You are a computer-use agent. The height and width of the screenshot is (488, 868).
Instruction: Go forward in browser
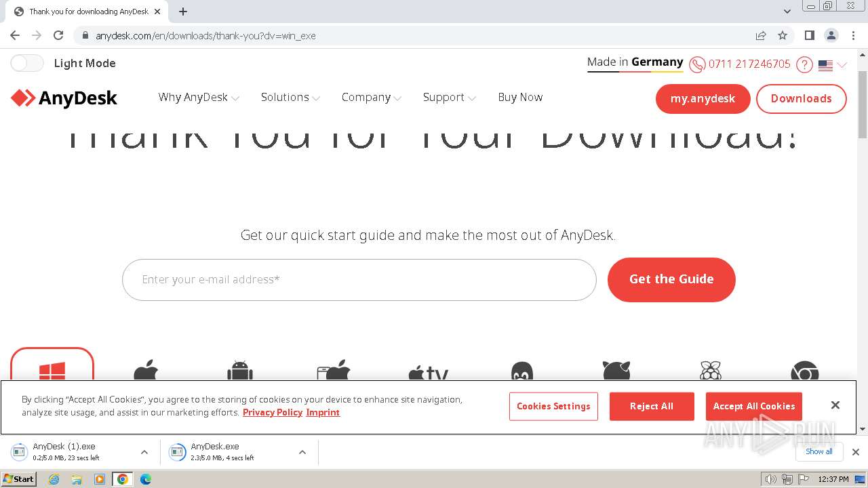(x=37, y=35)
